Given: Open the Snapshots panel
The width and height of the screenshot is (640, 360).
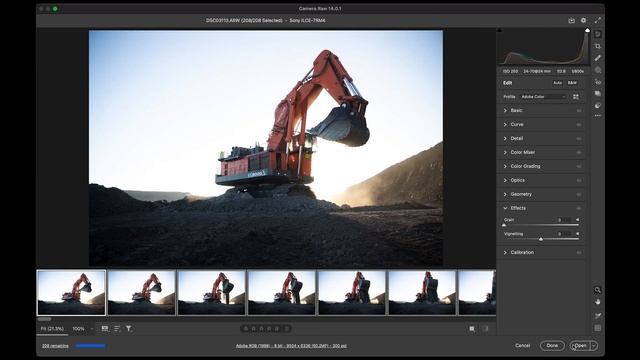Looking at the screenshot, I should click(598, 94).
